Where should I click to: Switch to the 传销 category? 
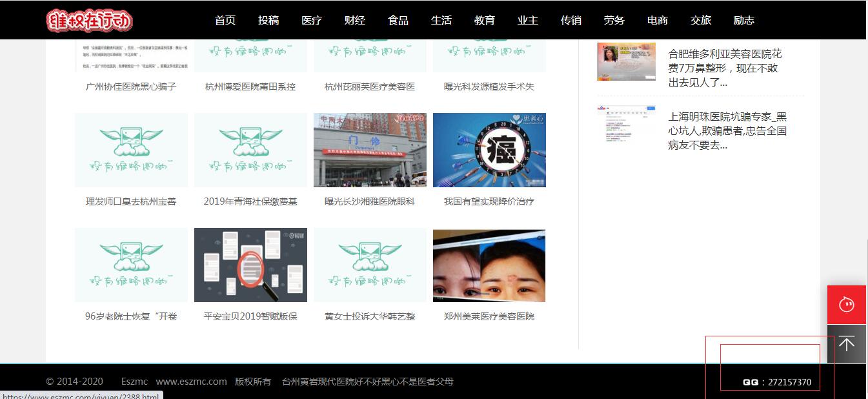tap(571, 21)
